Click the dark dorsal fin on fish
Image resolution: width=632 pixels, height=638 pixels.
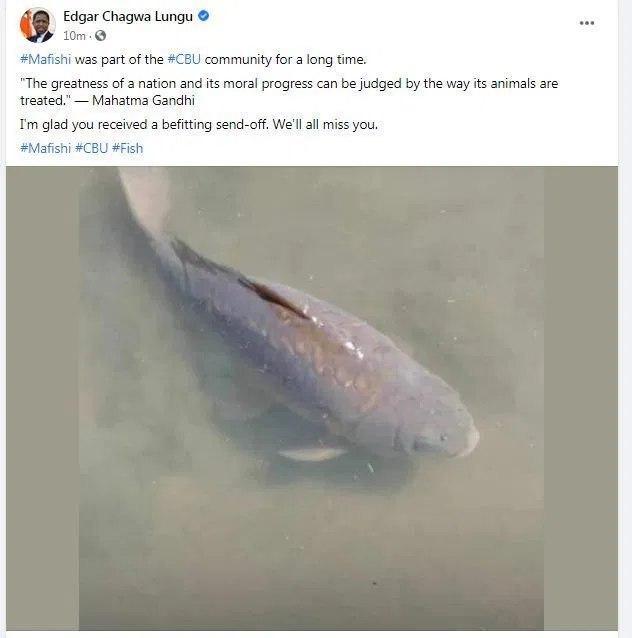[x=273, y=297]
